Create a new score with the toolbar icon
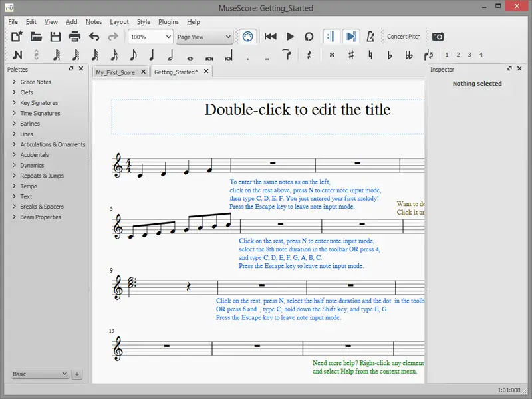Screen dimensions: 532x399 17,37
